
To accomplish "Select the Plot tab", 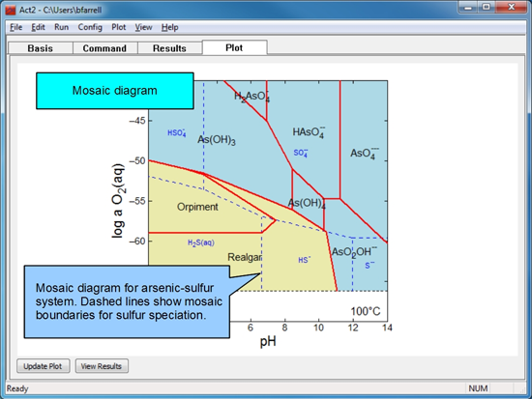I will (x=234, y=47).
